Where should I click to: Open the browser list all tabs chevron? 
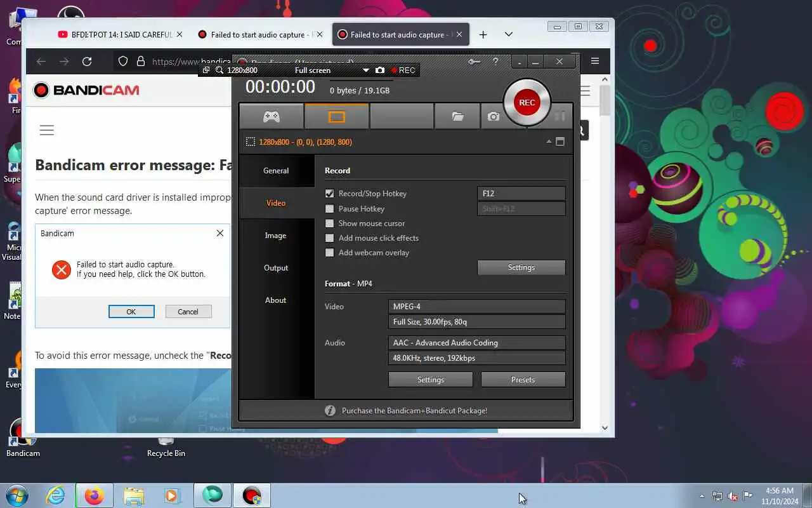[x=508, y=35]
